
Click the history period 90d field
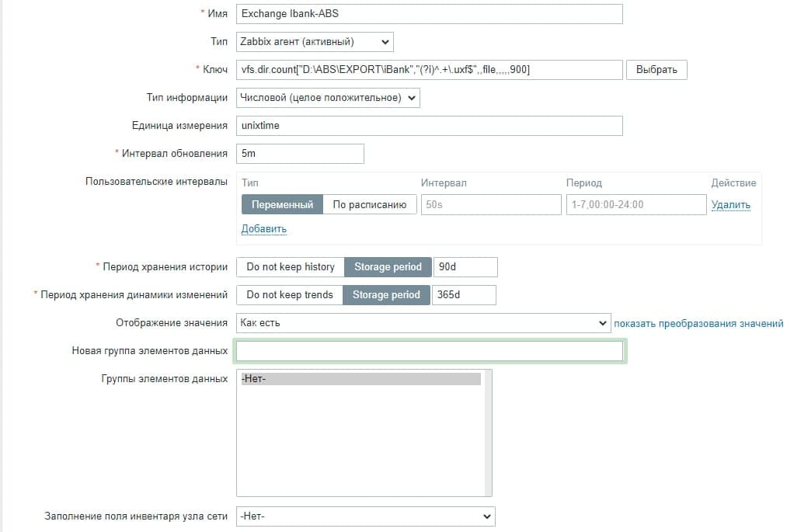click(x=465, y=266)
